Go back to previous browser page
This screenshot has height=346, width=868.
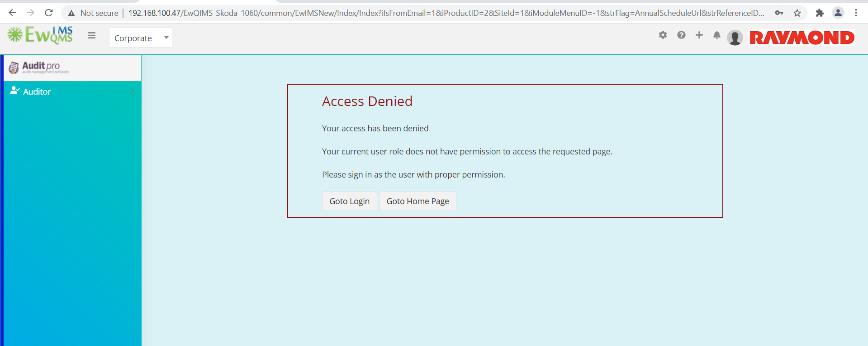[12, 13]
